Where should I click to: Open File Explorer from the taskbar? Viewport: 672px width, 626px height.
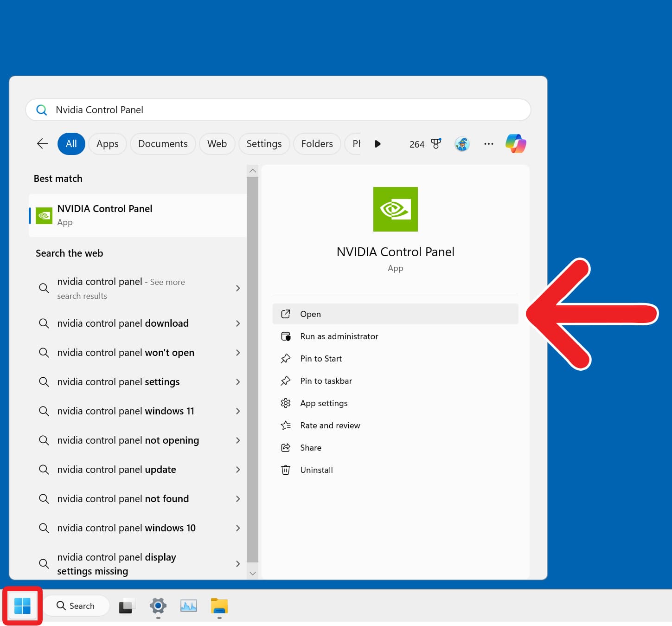[x=219, y=606]
